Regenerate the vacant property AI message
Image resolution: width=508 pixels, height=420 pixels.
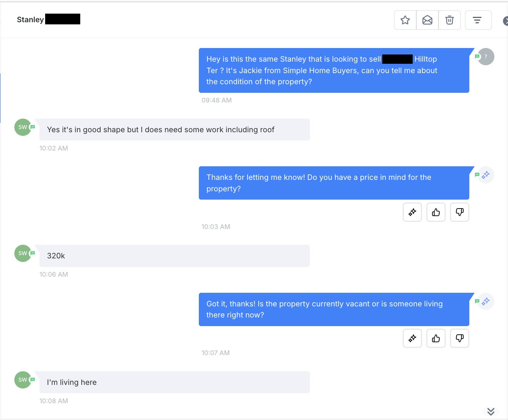coord(412,338)
